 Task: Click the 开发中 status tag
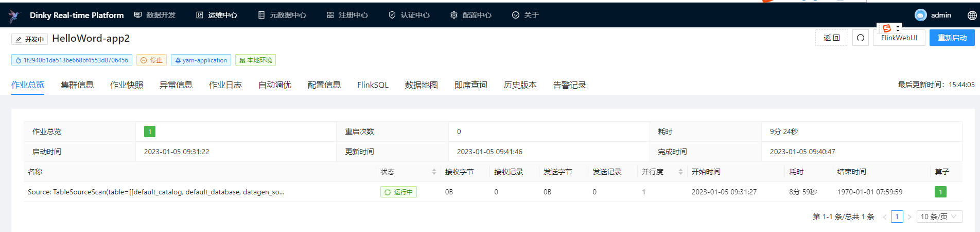30,39
